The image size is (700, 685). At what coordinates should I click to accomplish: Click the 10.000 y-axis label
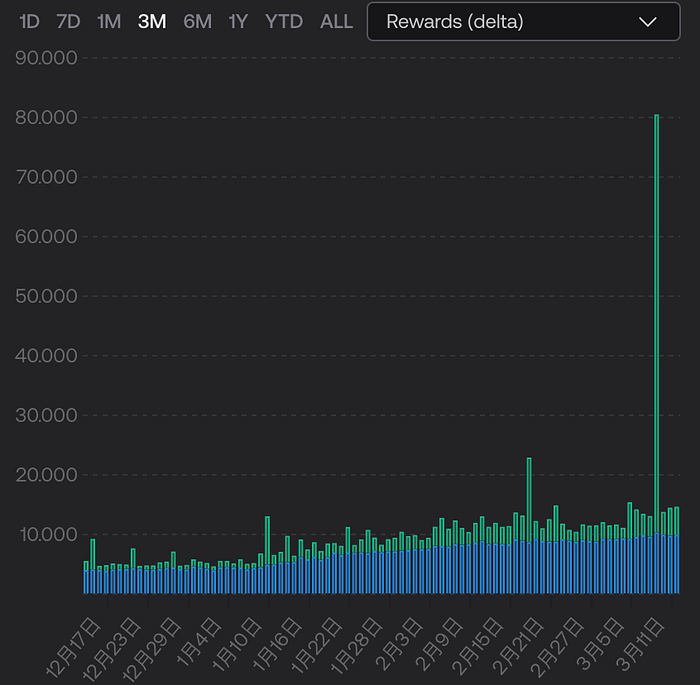tap(48, 535)
